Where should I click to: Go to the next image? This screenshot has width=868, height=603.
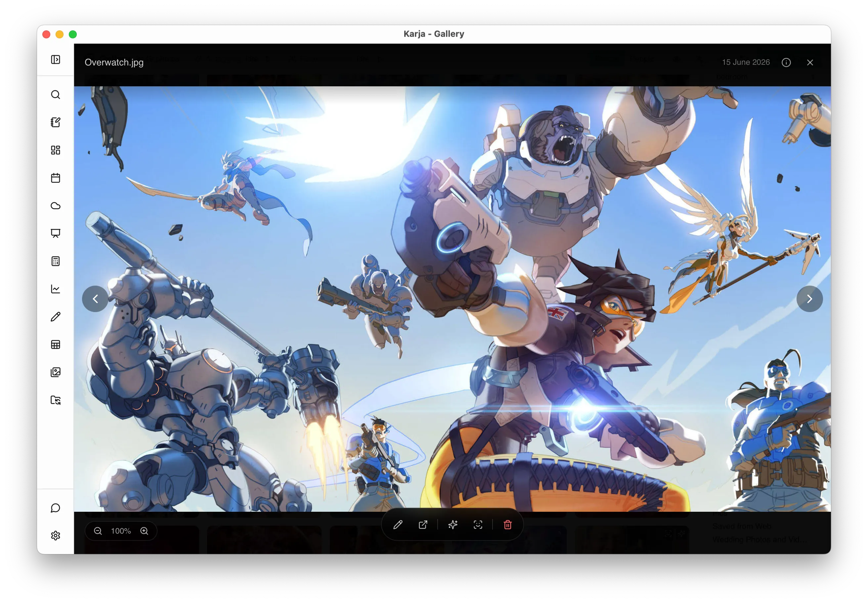[810, 299]
